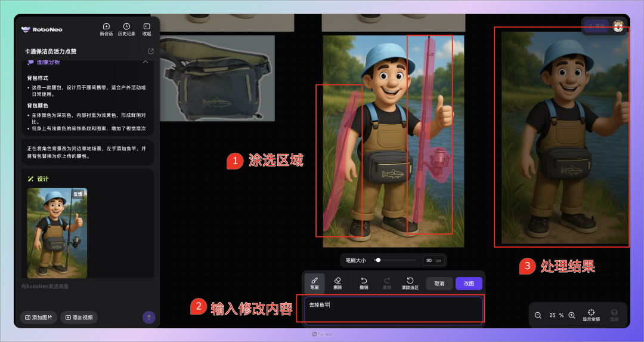Click 显示全部 fit-all icon

pyautogui.click(x=591, y=315)
